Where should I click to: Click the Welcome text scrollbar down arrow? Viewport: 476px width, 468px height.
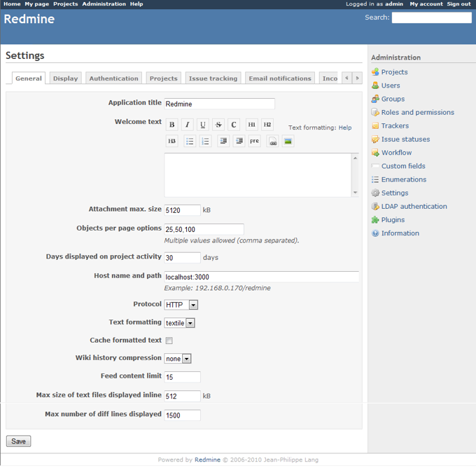pyautogui.click(x=355, y=193)
